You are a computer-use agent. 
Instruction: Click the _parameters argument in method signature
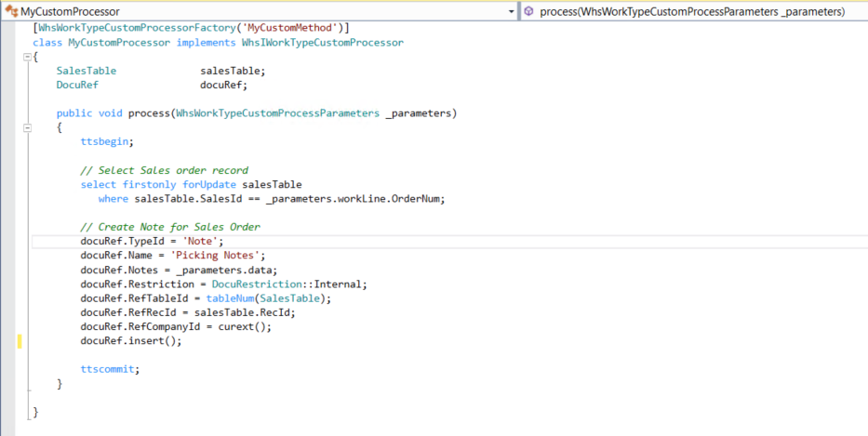[419, 113]
